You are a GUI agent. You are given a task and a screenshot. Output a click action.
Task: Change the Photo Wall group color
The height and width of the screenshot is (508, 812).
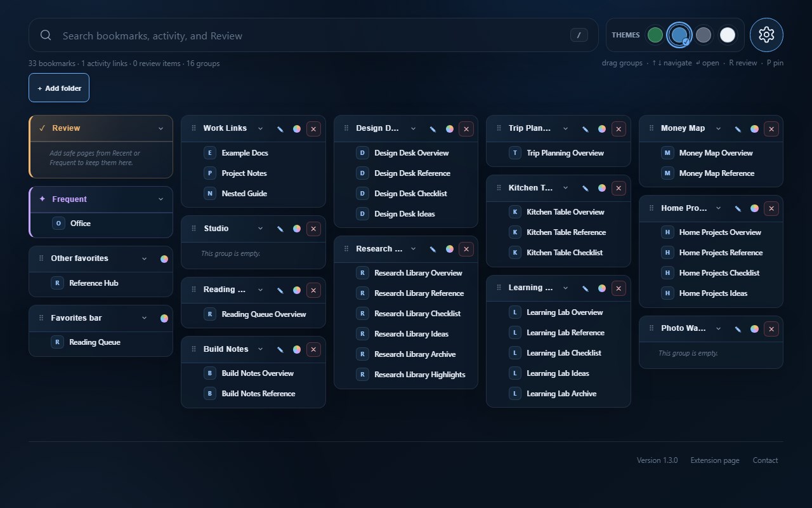tap(754, 329)
